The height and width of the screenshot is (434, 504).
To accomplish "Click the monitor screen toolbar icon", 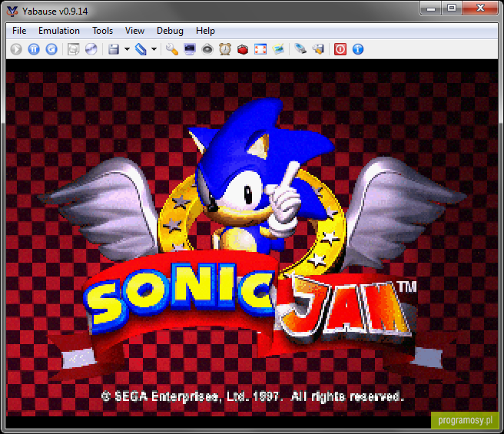I will [x=190, y=49].
